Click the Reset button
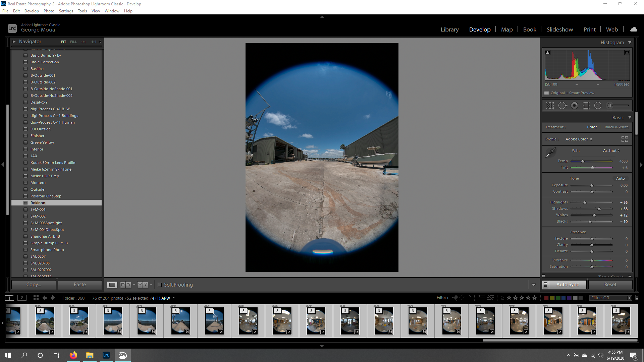Viewport: 644px width, 362px height. coord(610,285)
